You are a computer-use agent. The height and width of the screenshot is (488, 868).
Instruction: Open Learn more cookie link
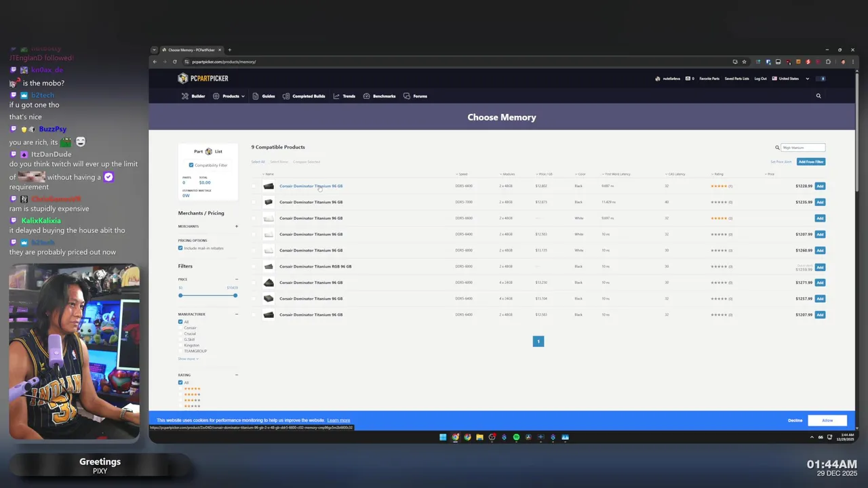[338, 420]
